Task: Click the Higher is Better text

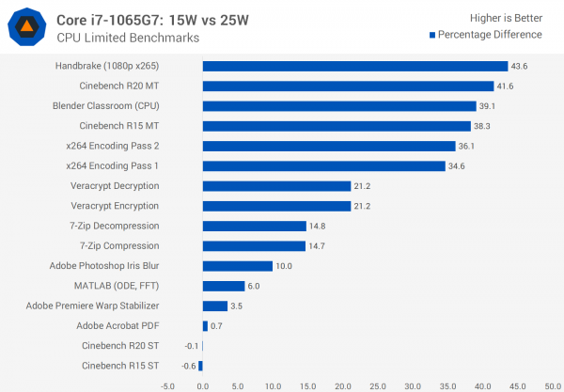Action: (506, 18)
